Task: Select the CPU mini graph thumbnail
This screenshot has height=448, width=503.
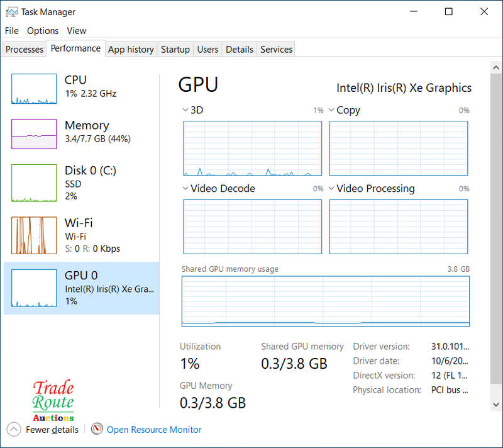Action: coord(34,89)
